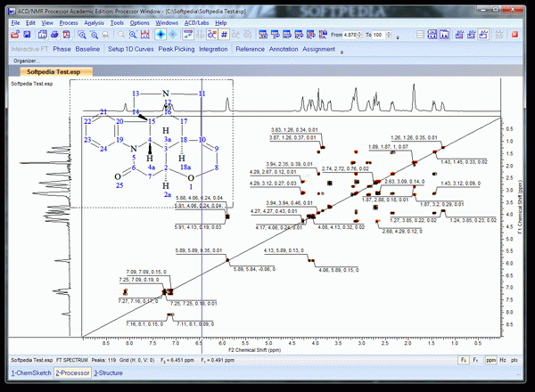Image resolution: width=535 pixels, height=392 pixels.
Task: Open the overflow arrow after the To field
Action: pyautogui.click(x=398, y=37)
